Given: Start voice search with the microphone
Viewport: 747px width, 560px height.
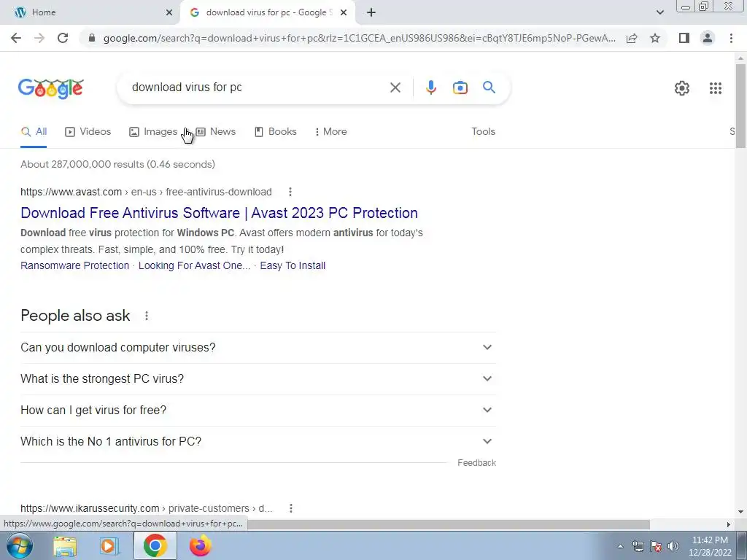Looking at the screenshot, I should [x=430, y=87].
